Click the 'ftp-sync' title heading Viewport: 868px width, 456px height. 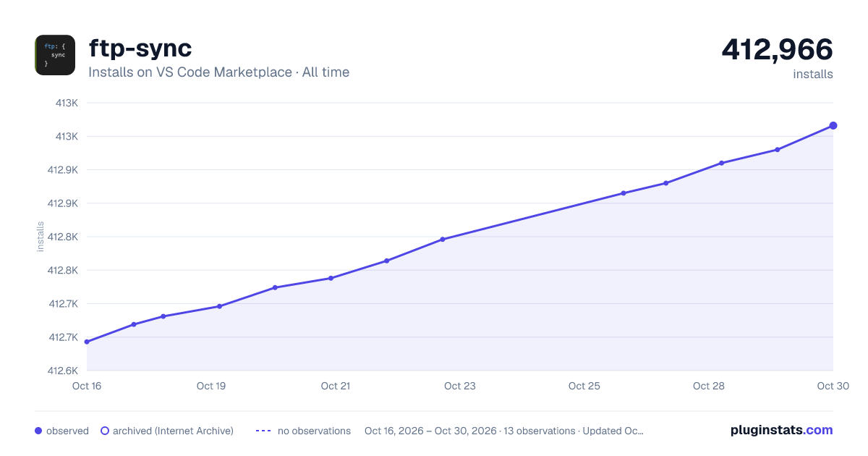tap(140, 48)
